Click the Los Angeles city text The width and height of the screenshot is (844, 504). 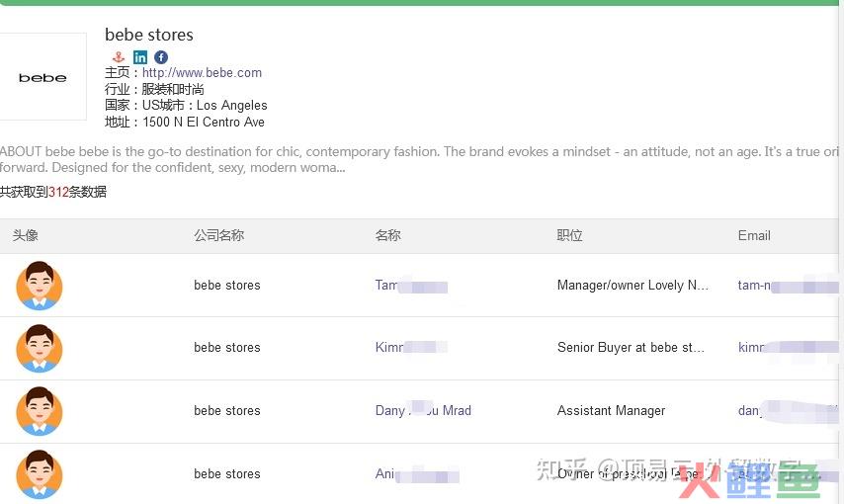pyautogui.click(x=232, y=106)
